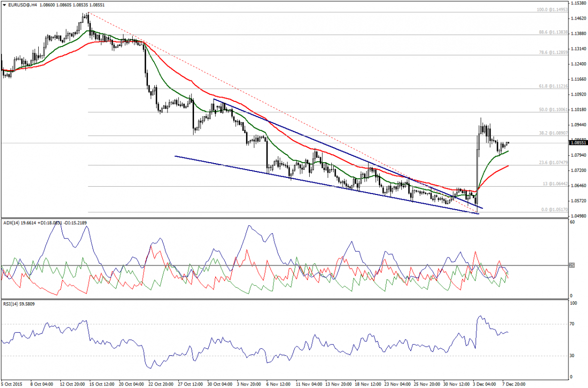Select the 23.6 Fibonacci retracement label
Image resolution: width=588 pixels, height=388 pixels.
(x=552, y=162)
